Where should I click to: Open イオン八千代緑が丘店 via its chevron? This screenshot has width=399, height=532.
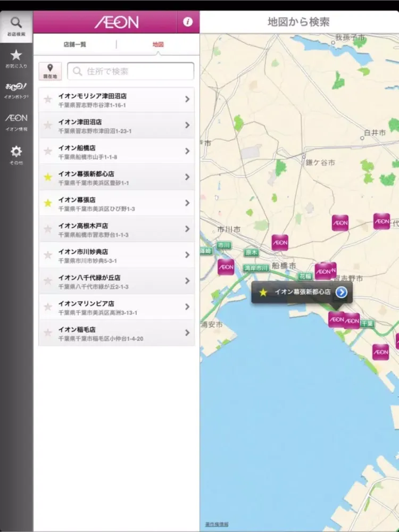tap(187, 281)
